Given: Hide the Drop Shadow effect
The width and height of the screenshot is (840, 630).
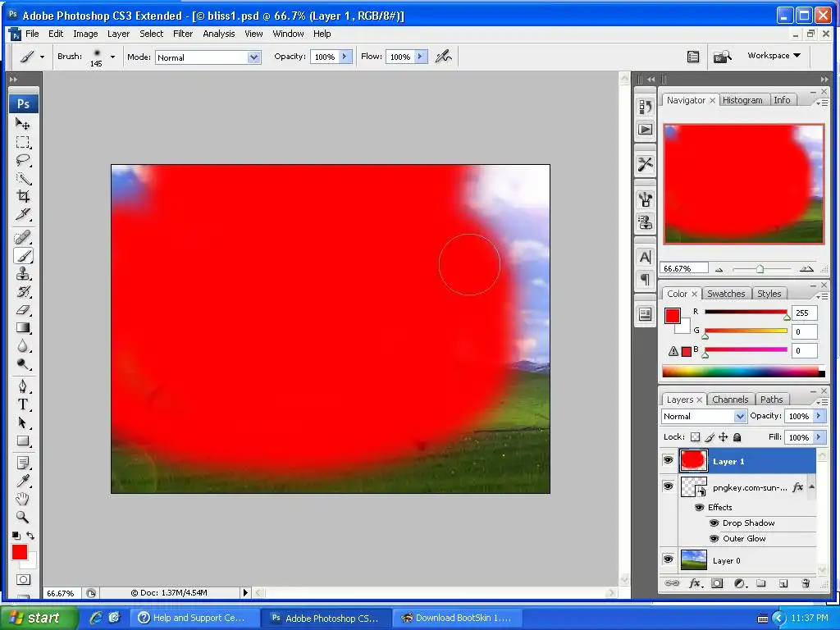Looking at the screenshot, I should click(x=714, y=523).
